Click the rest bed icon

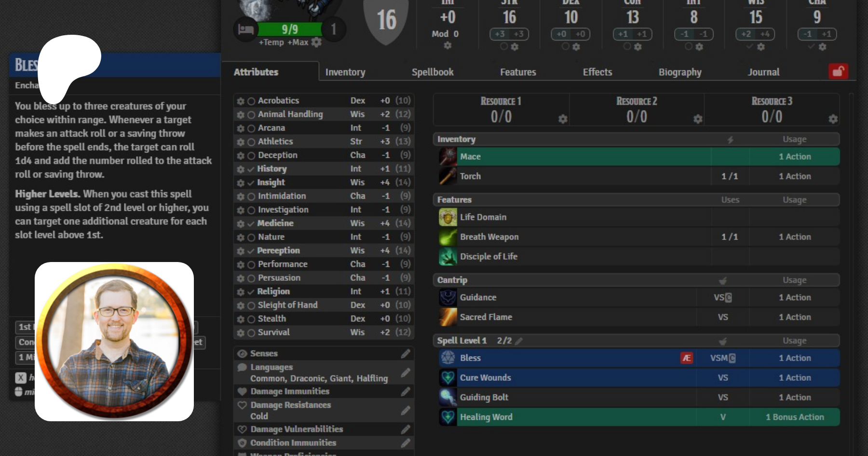click(246, 29)
